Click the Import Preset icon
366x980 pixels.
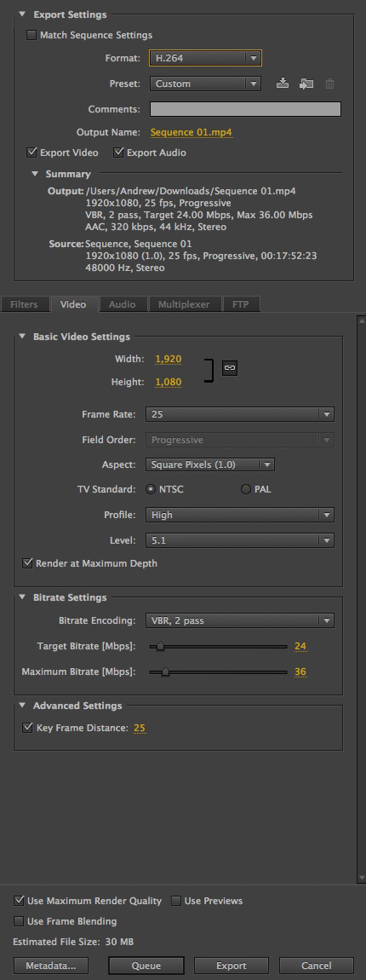point(306,84)
